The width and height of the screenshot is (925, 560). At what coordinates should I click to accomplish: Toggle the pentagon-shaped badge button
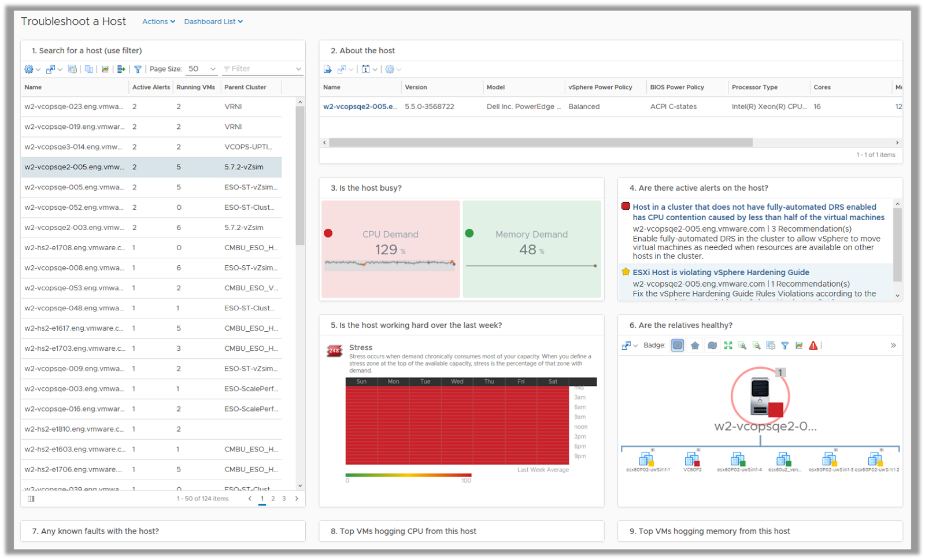pos(695,346)
